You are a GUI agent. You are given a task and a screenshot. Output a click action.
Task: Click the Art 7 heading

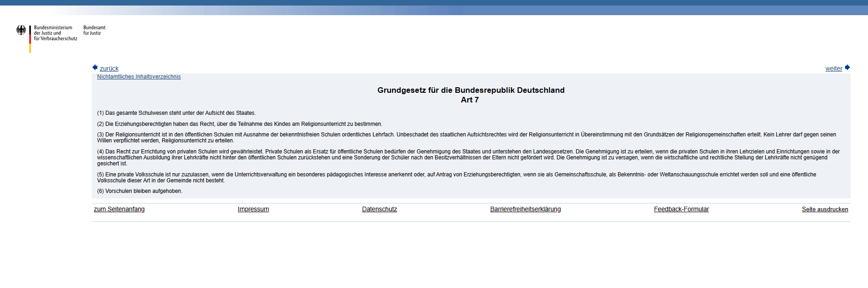[x=470, y=100]
